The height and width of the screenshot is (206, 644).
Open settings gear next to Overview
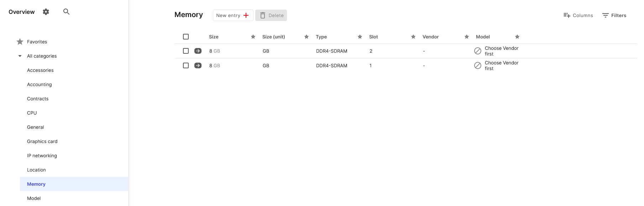(46, 12)
